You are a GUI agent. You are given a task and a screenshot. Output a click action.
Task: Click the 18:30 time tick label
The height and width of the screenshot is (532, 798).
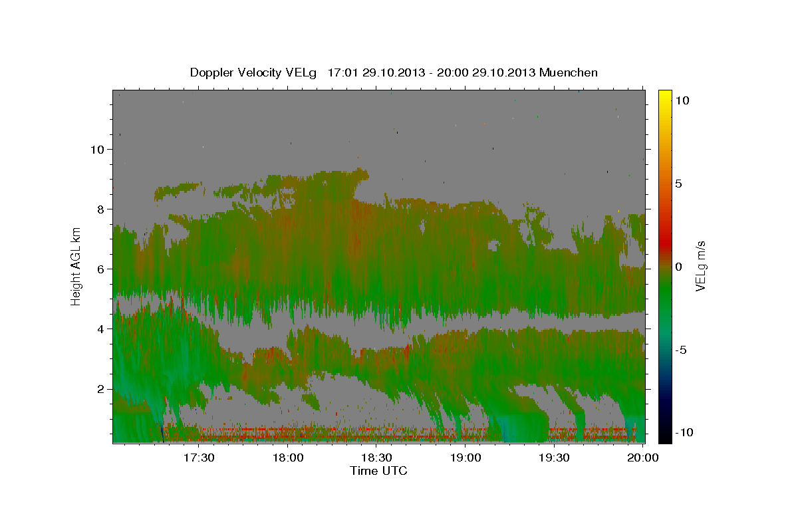[x=377, y=458]
